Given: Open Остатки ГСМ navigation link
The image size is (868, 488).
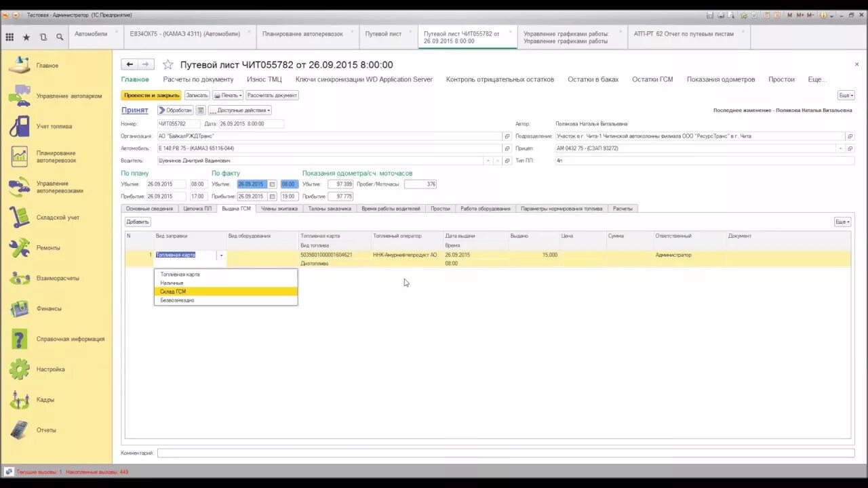Looking at the screenshot, I should pyautogui.click(x=652, y=79).
